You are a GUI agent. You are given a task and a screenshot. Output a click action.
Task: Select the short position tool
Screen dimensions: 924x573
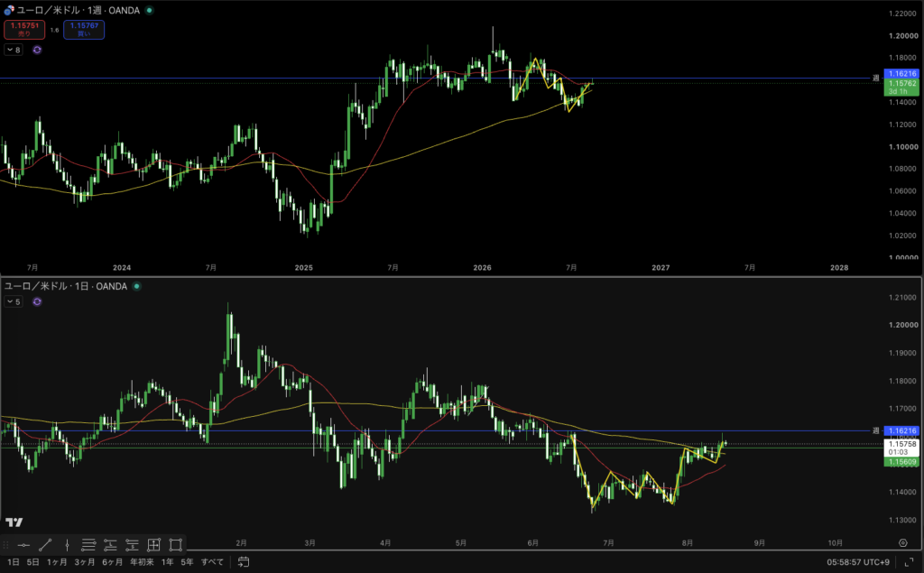pos(132,545)
